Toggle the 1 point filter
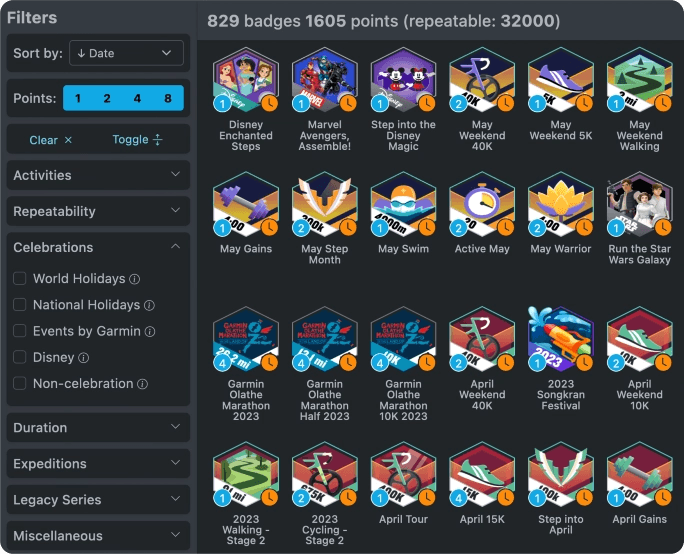684x554 pixels. [x=78, y=98]
